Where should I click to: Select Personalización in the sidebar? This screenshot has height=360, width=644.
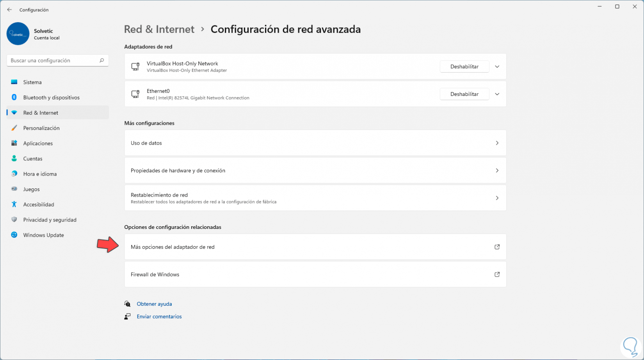click(x=41, y=128)
